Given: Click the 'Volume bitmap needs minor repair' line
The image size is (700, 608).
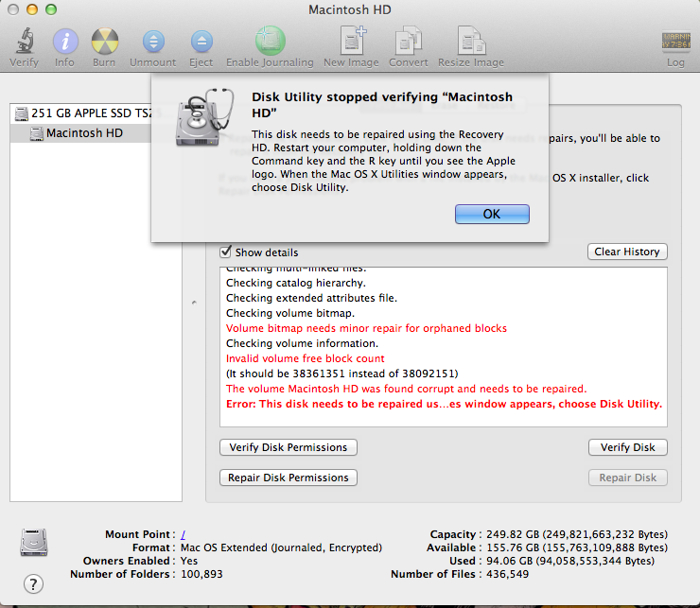Looking at the screenshot, I should 366,328.
